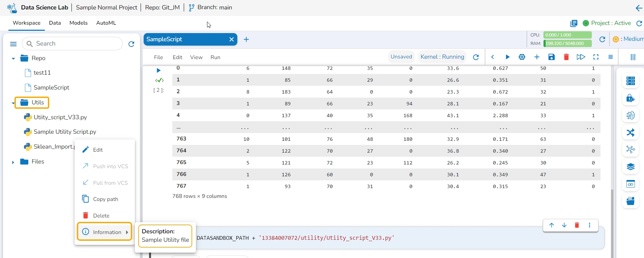Expand the Files folder

click(13, 162)
